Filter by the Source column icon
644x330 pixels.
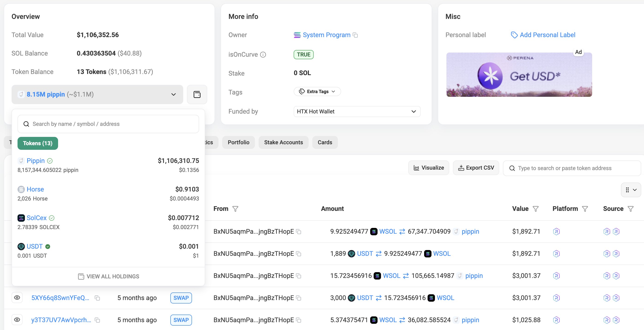630,209
